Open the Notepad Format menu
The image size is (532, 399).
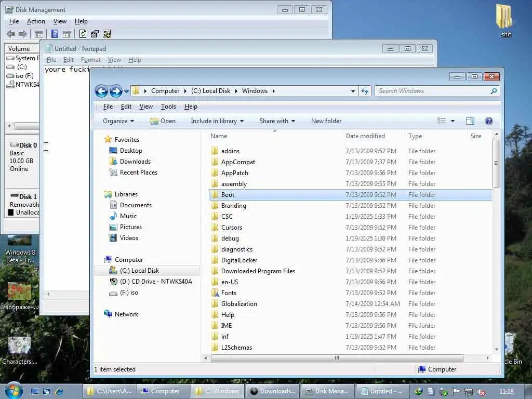coord(90,60)
